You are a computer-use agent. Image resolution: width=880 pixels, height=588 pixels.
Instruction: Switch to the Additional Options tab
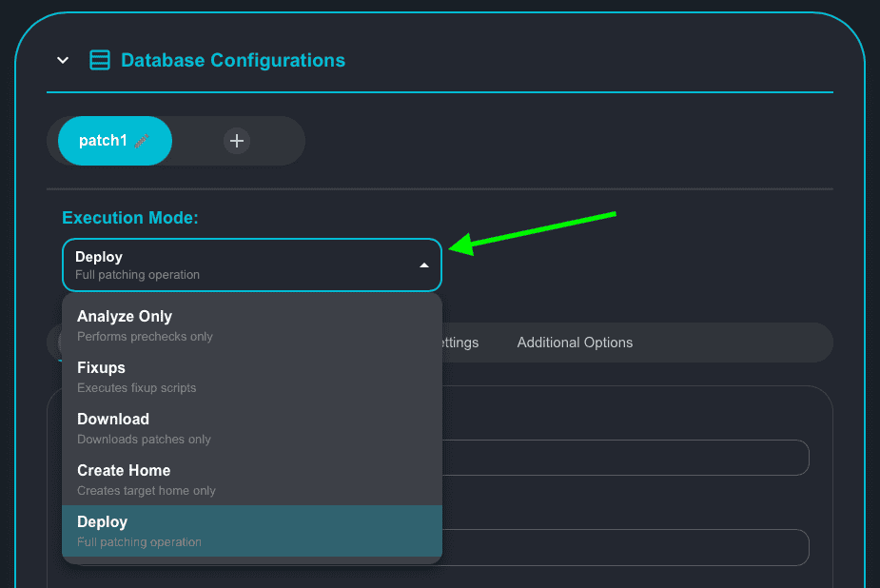[x=575, y=343]
